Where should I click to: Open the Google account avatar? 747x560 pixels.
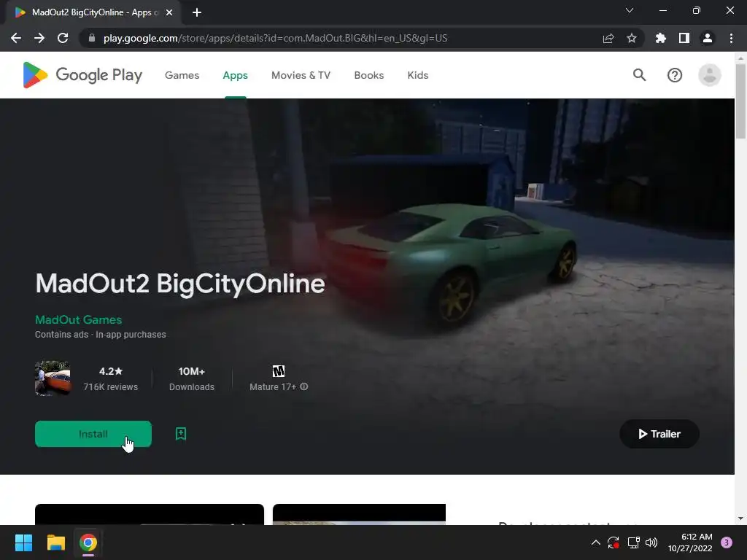709,75
